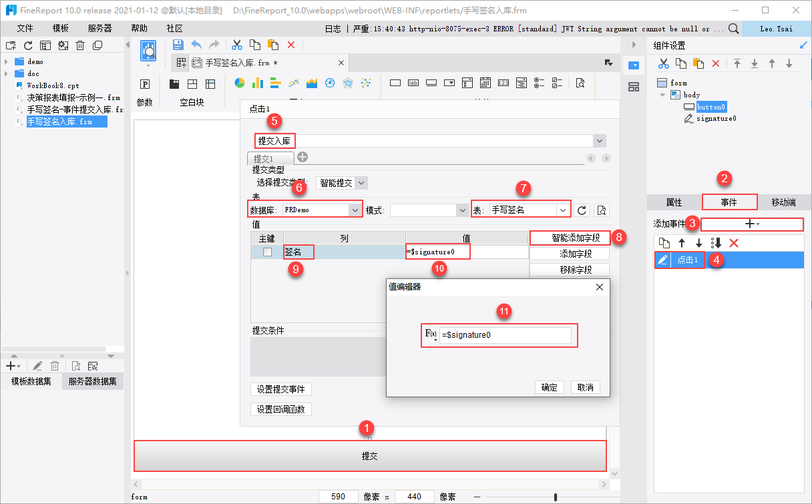Open the 服务器 menu

tap(99, 29)
